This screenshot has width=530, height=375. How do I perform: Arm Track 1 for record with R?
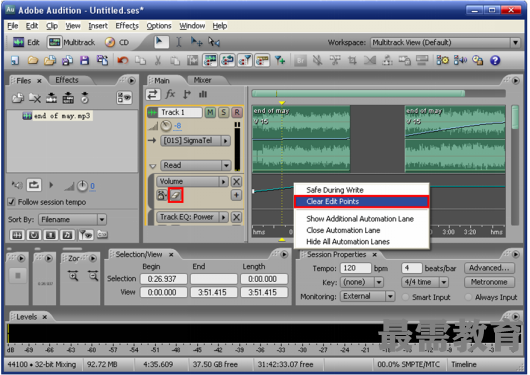237,112
